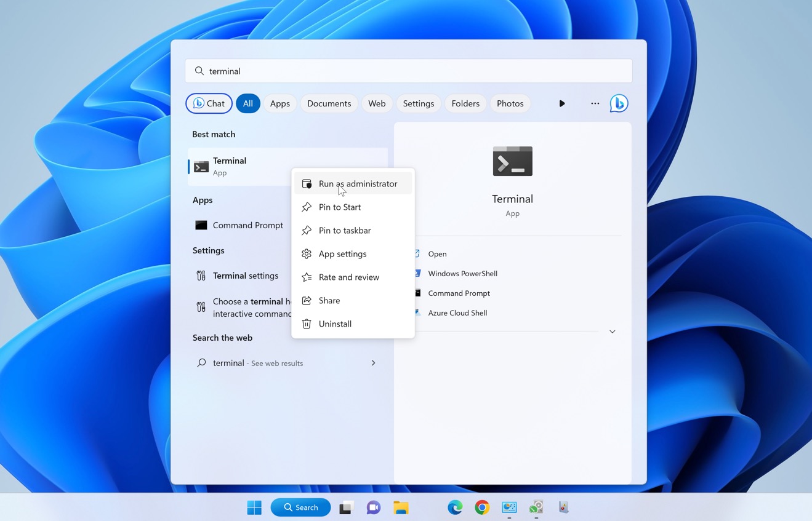Click the Chat button in filter row

209,103
